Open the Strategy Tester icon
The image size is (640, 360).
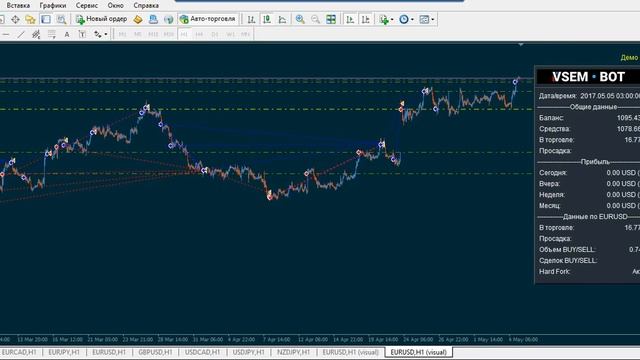click(x=61, y=19)
